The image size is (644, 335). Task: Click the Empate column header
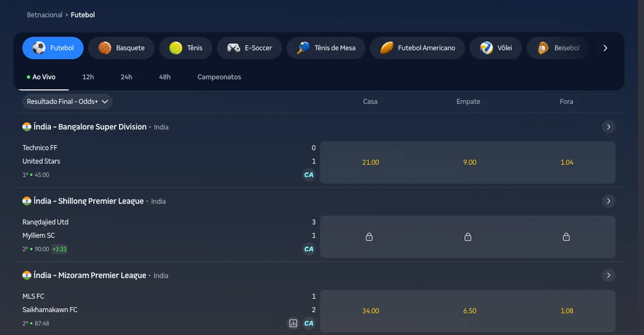468,101
